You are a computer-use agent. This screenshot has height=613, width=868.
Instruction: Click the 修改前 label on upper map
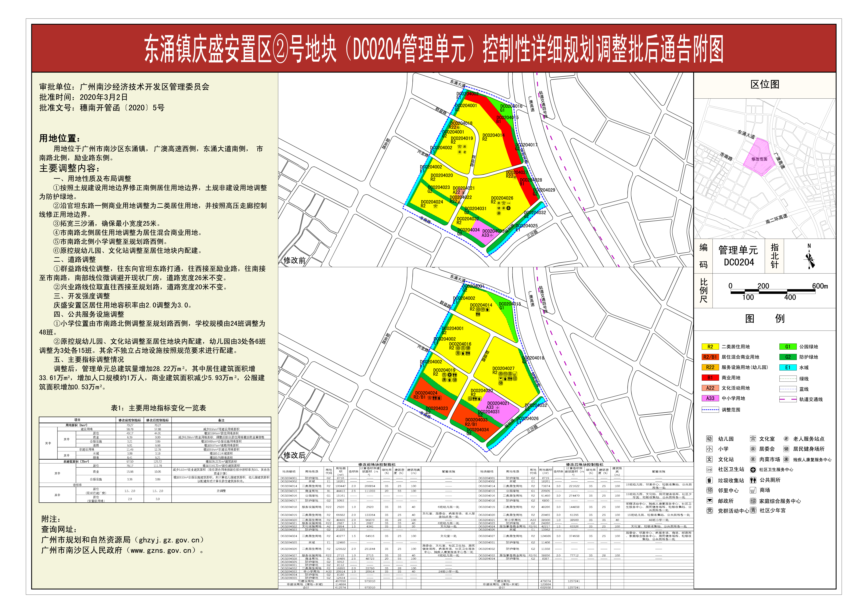click(x=294, y=260)
